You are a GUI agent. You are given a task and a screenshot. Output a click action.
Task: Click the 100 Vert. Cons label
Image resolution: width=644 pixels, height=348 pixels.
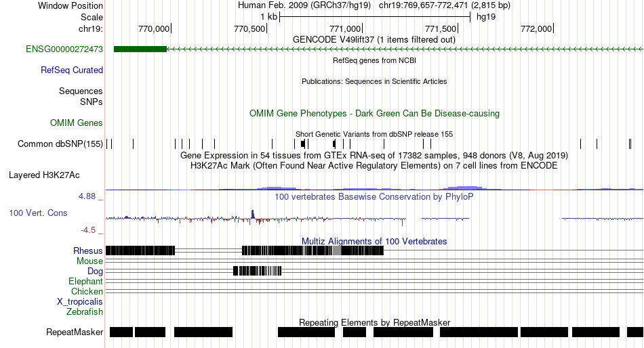(x=38, y=213)
